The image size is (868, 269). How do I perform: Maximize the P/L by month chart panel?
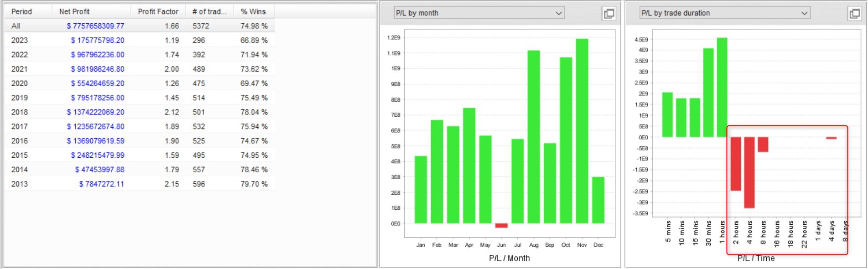point(608,14)
